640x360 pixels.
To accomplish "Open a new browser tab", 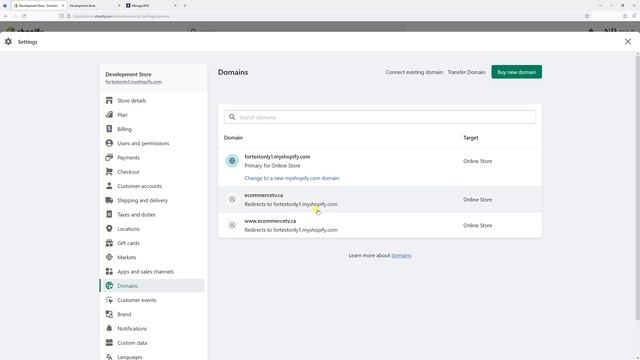I will (x=184, y=6).
